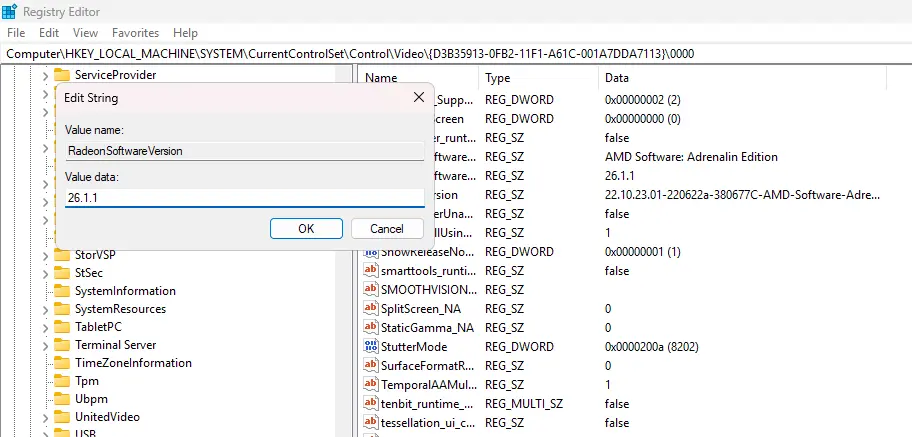912x437 pixels.
Task: Click the string icon beside SplitScreen_NA
Action: point(370,308)
